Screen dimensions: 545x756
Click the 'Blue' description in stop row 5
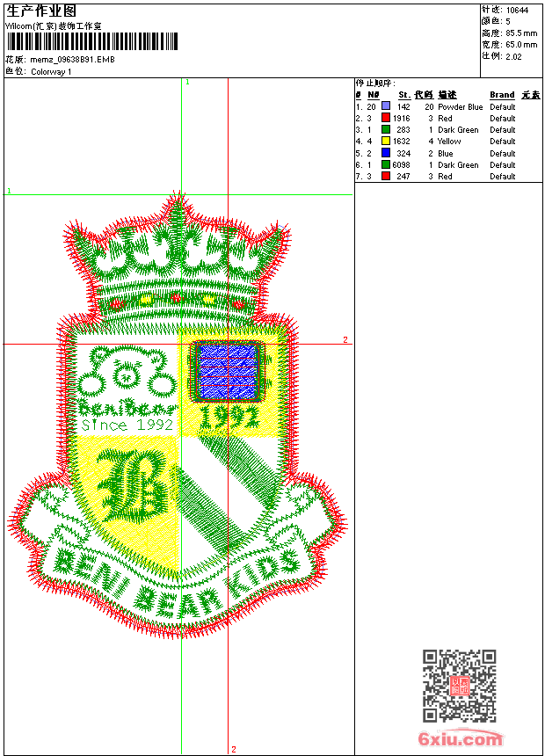tap(445, 153)
